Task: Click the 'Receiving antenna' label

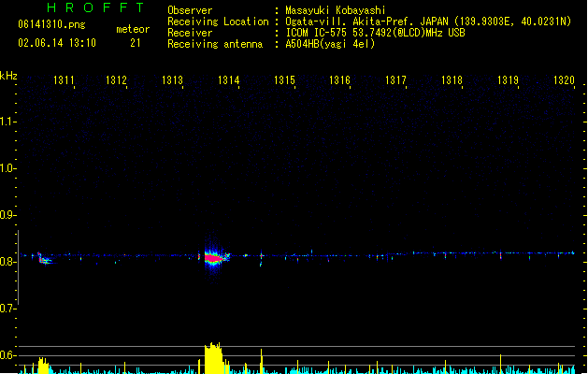Action: [x=215, y=44]
